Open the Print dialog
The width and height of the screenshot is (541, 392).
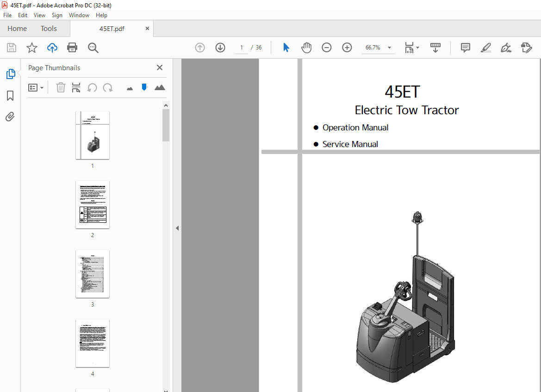coord(72,48)
